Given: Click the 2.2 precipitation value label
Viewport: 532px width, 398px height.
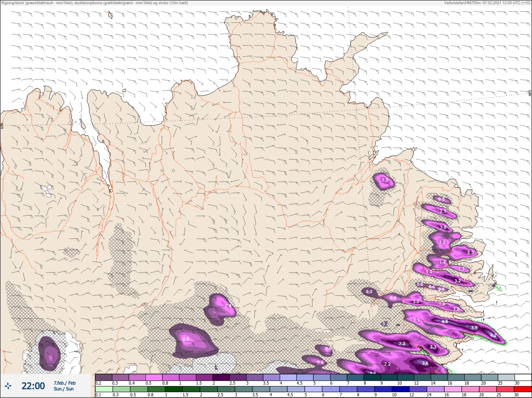Looking at the screenshot, I should (x=387, y=364).
